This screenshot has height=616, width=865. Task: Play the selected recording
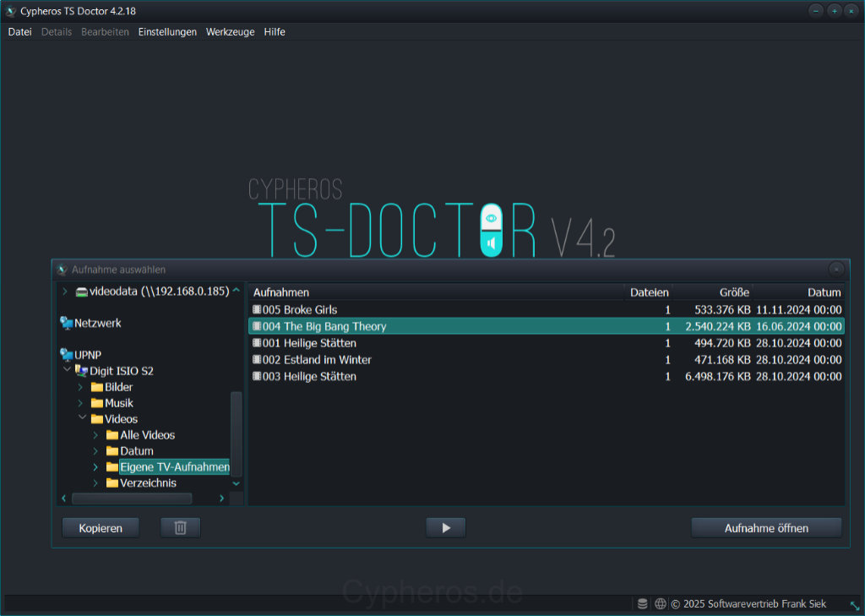click(x=445, y=526)
